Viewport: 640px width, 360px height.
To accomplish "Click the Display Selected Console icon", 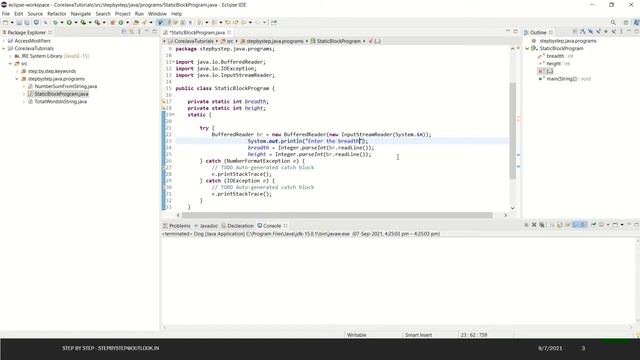I will click(x=602, y=225).
